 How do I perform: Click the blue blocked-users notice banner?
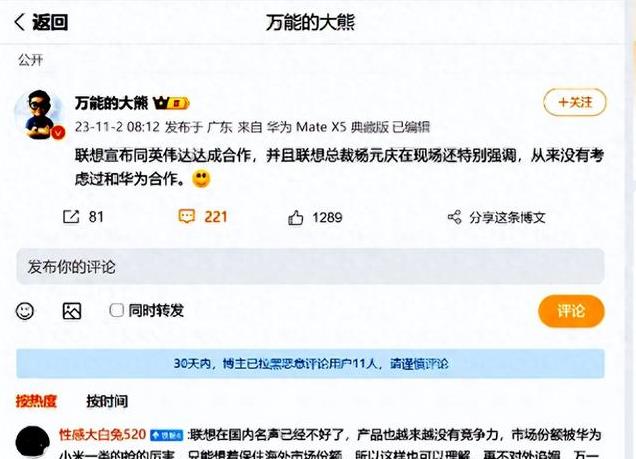(x=310, y=363)
